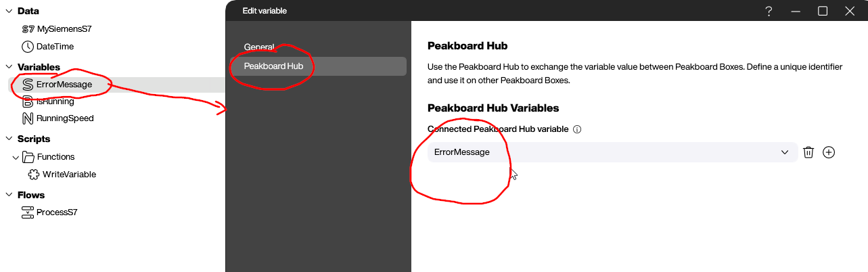Click the RunningSpeed number variable icon
868x272 pixels.
tap(28, 118)
